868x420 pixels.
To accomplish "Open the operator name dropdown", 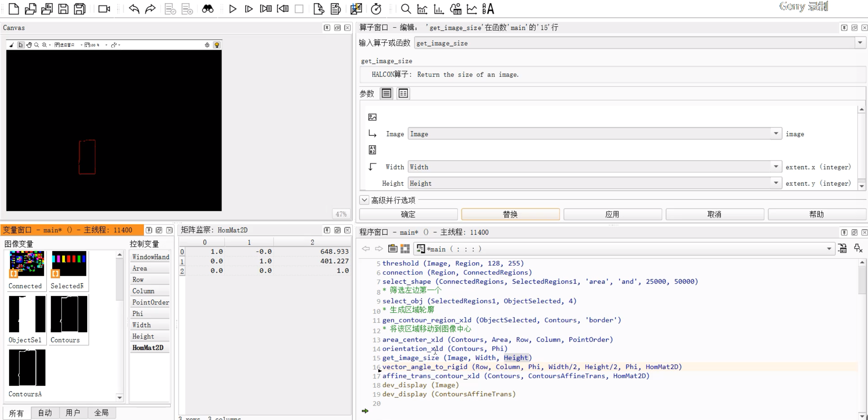I will coord(860,43).
